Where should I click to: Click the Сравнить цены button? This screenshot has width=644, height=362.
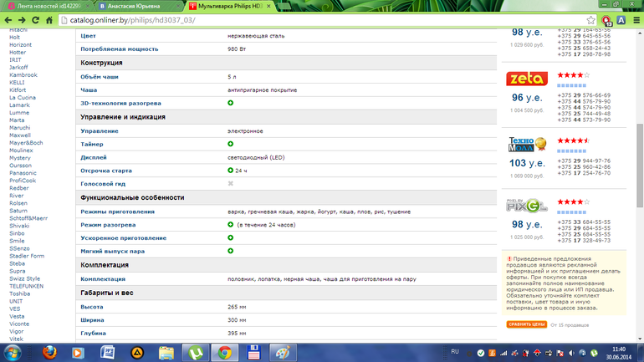coord(526,324)
